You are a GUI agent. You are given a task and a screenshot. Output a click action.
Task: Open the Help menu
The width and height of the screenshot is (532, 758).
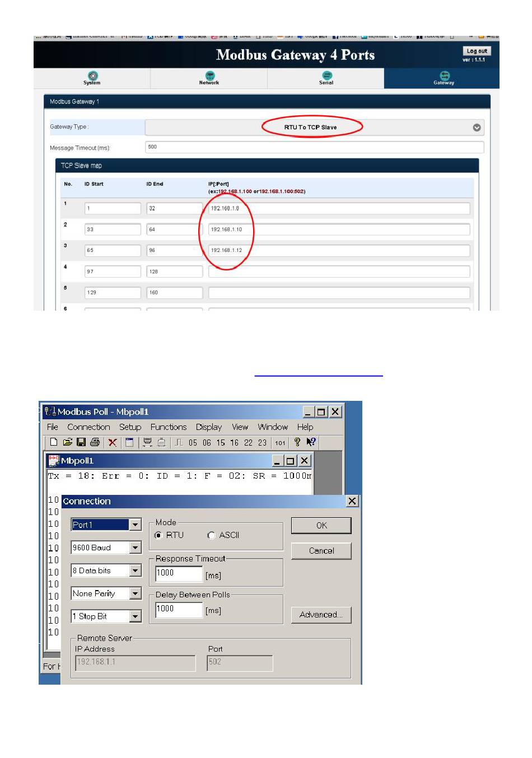[x=305, y=427]
